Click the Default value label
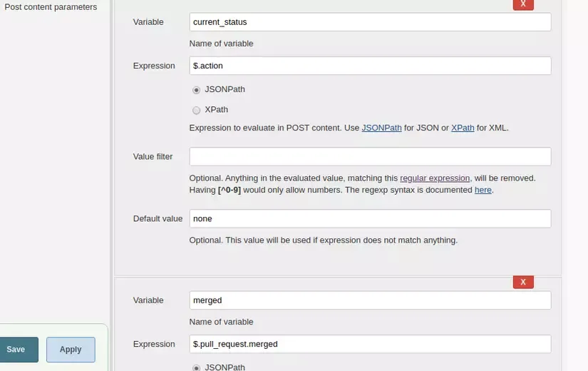Image resolution: width=588 pixels, height=371 pixels. coord(158,218)
